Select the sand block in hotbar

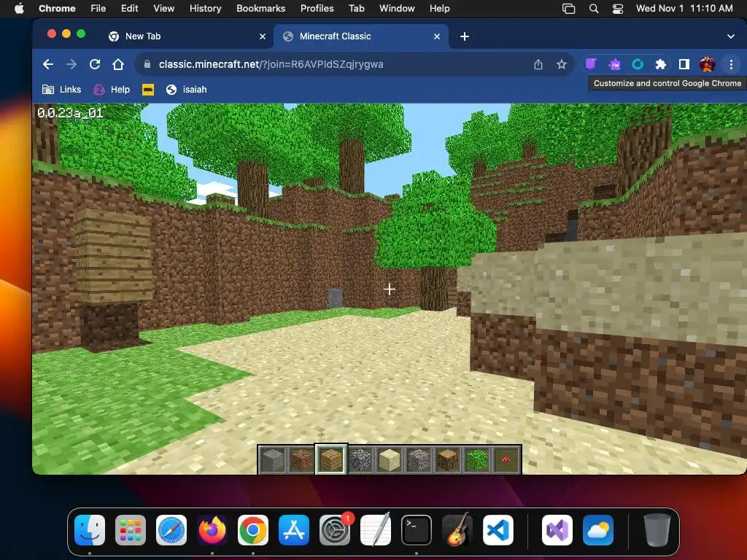tap(390, 459)
